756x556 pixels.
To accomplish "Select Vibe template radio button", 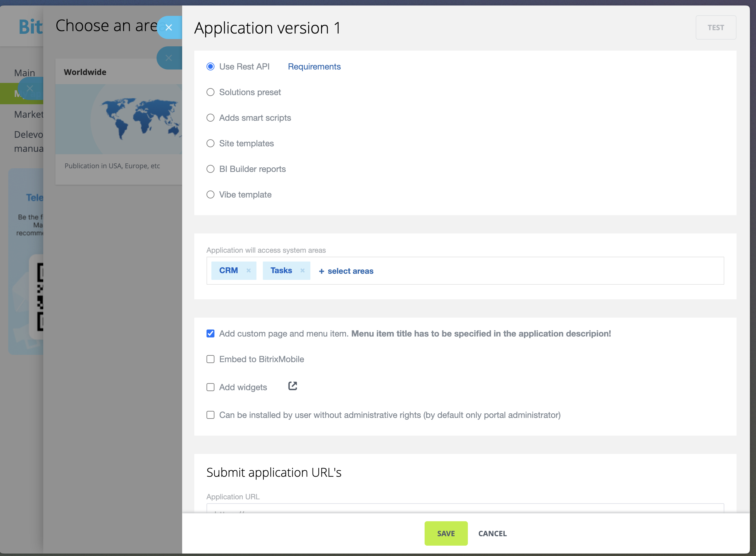I will pos(210,194).
